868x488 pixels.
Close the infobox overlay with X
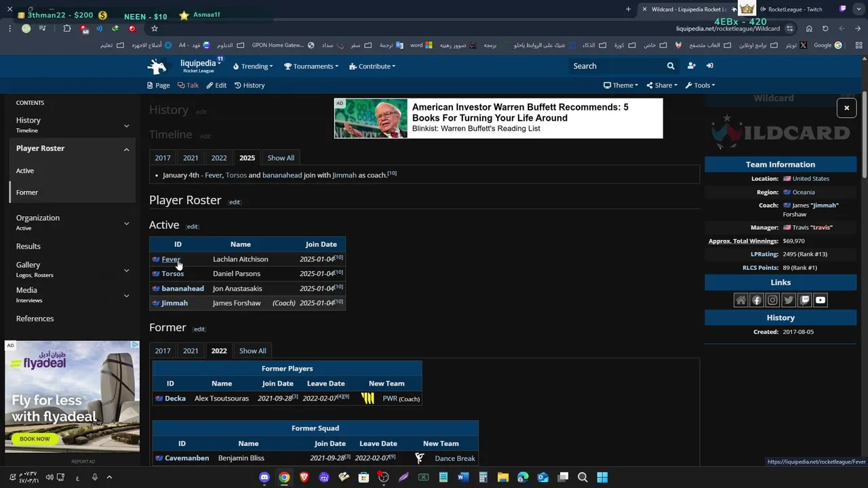[846, 108]
